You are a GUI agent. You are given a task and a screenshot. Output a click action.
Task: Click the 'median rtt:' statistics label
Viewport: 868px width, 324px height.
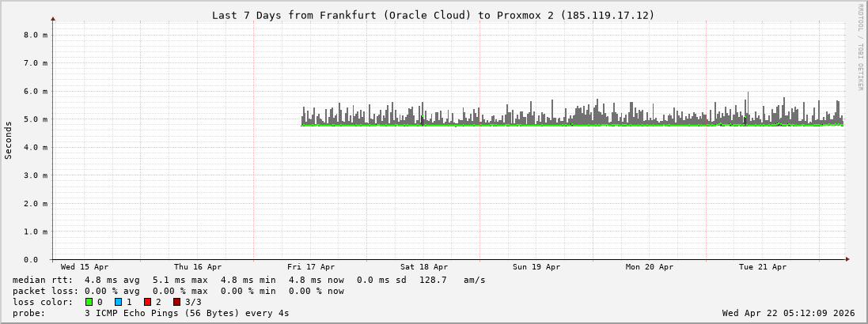(x=42, y=280)
